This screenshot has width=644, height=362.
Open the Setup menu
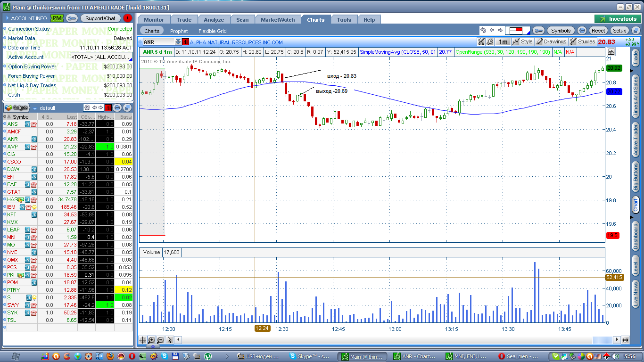[619, 31]
